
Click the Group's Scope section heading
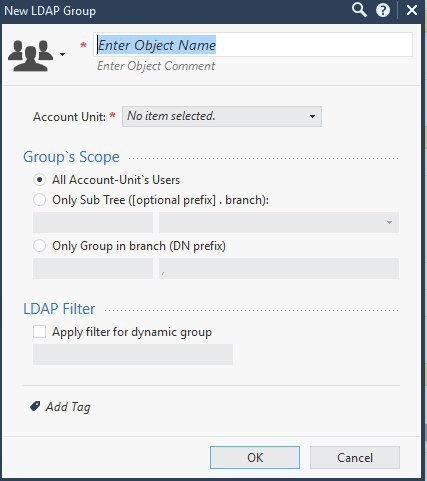click(x=71, y=157)
